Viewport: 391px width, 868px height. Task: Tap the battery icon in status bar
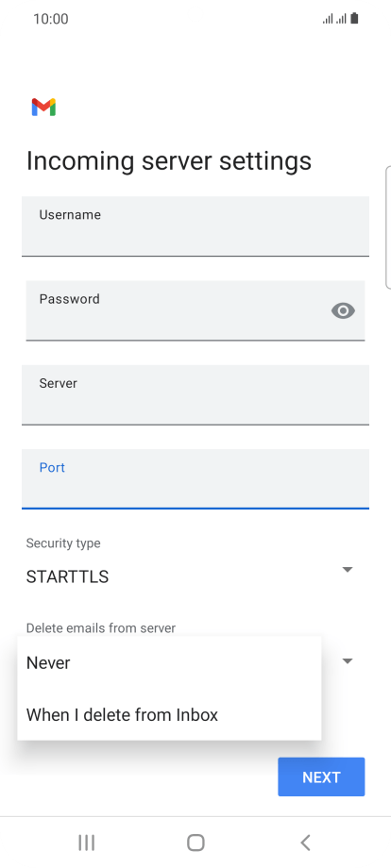pyautogui.click(x=354, y=19)
